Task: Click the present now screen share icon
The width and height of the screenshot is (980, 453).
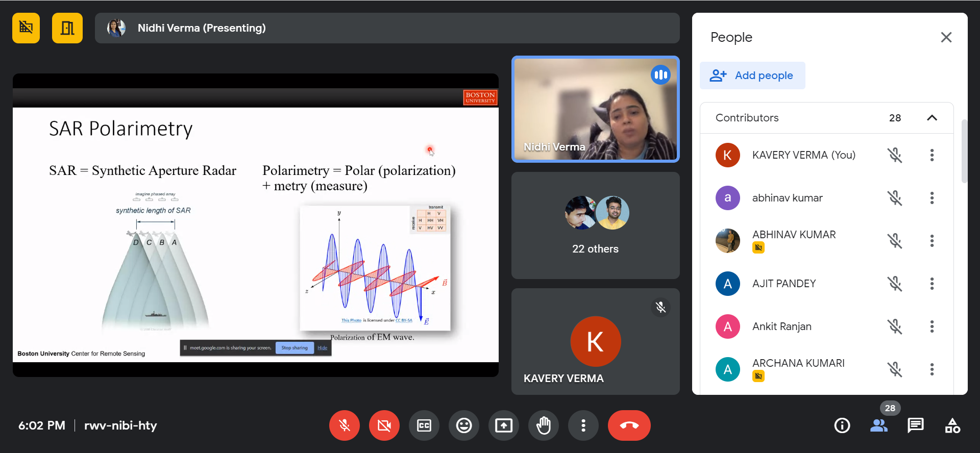Action: tap(503, 425)
